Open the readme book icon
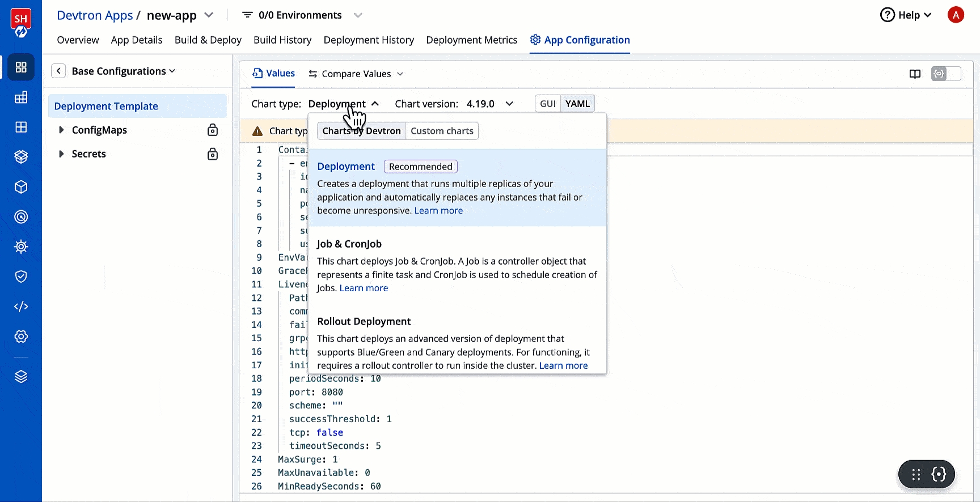This screenshot has width=980, height=502. pyautogui.click(x=915, y=74)
